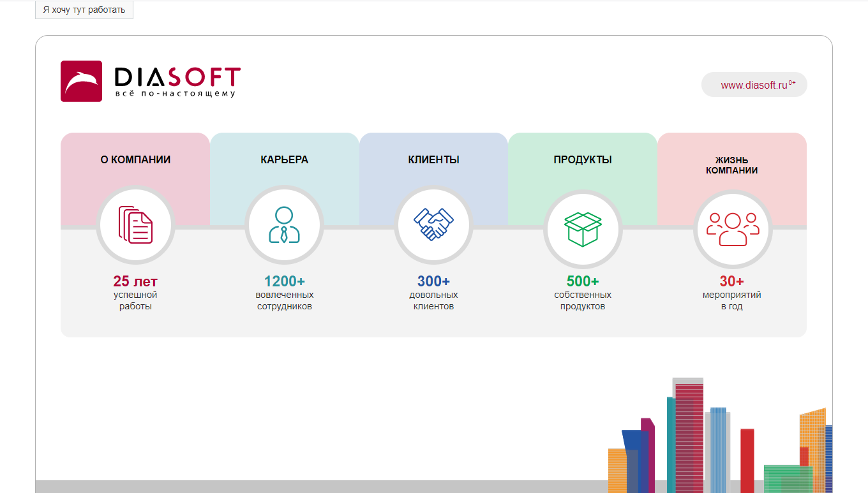
Task: Open the 'ЖИЗНЬ КОМПАНИИ' tab
Action: pyautogui.click(x=732, y=165)
